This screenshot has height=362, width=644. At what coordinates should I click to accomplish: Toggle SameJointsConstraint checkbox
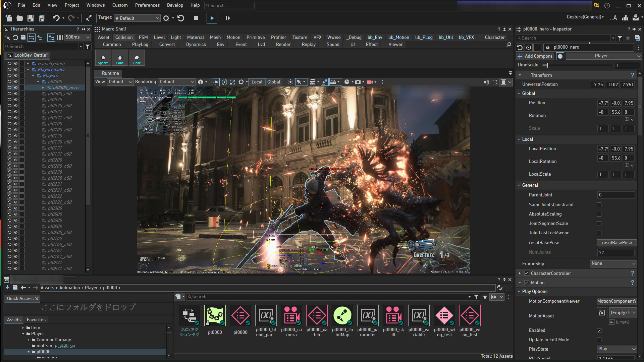[x=599, y=204]
